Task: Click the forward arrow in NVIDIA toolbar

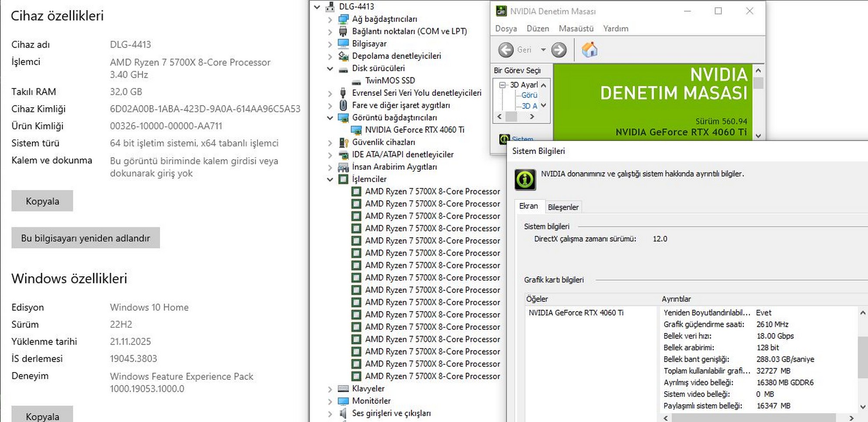Action: [559, 50]
